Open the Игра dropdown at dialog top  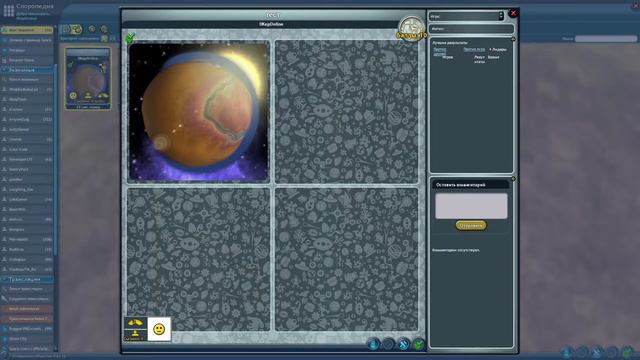coord(467,16)
